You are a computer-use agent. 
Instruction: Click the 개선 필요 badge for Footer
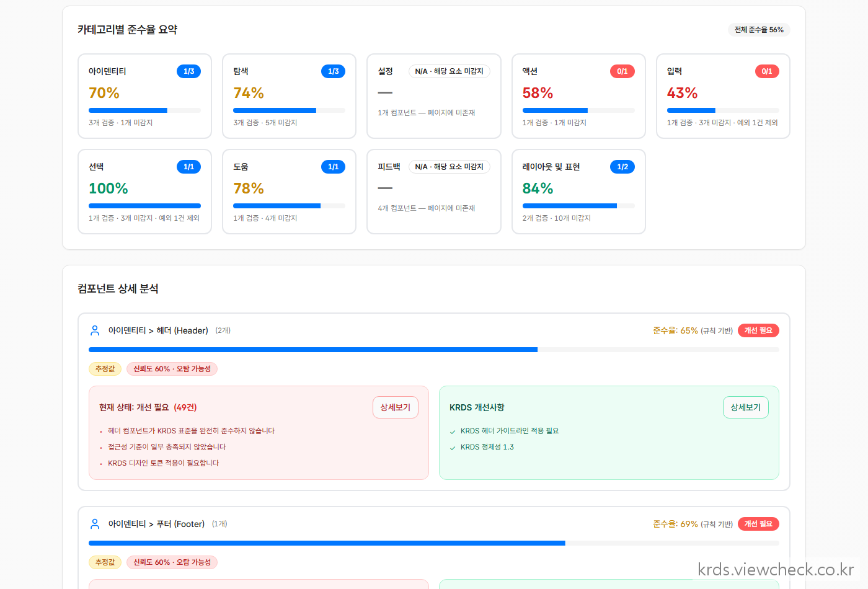[758, 524]
